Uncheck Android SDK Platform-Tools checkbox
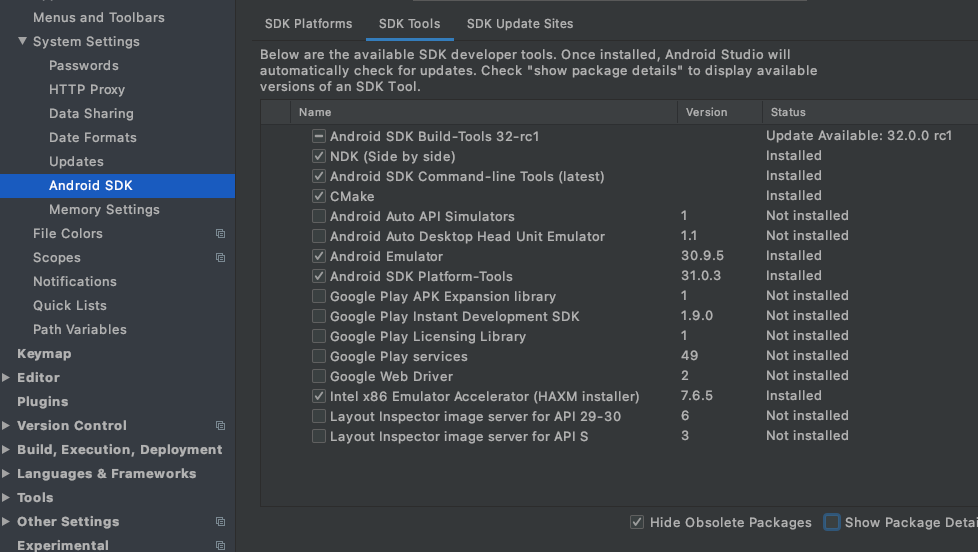Viewport: 978px width, 552px height. (x=319, y=276)
